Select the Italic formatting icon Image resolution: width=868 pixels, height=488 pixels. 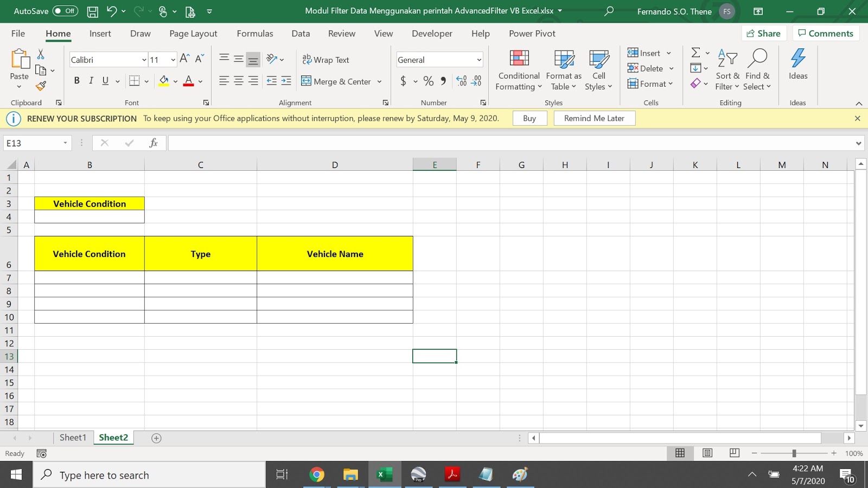tap(91, 81)
